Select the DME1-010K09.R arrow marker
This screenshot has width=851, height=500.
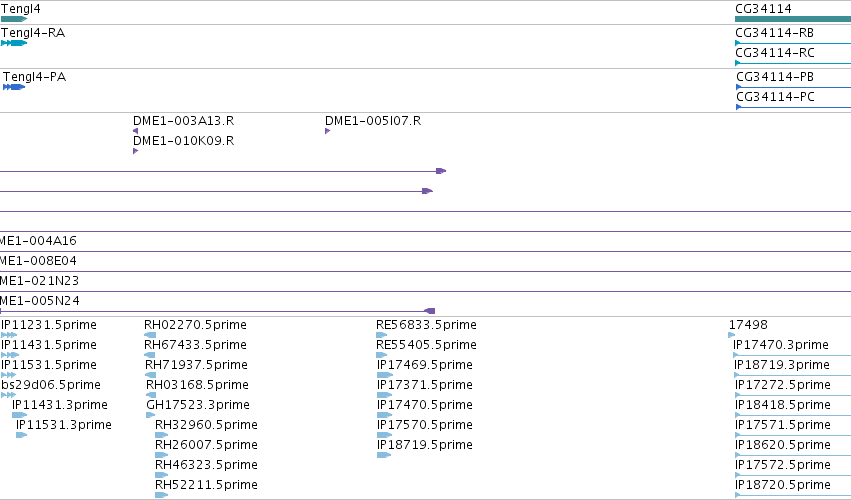135,151
